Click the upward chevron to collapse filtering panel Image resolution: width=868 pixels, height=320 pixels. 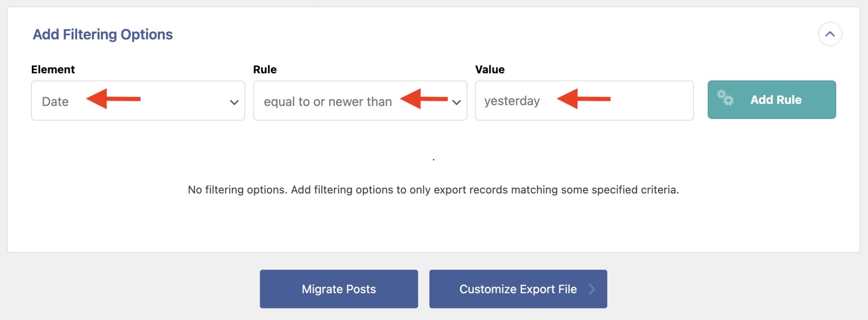coord(830,34)
